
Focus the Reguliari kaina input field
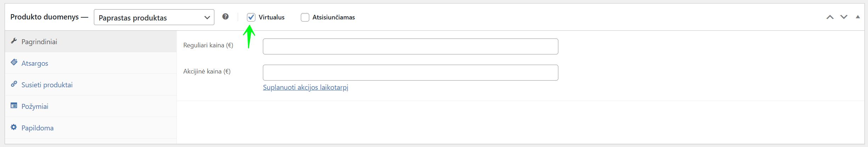(410, 46)
